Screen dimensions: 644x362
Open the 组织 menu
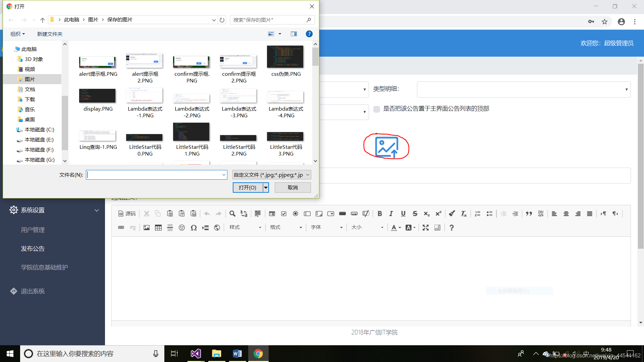pyautogui.click(x=17, y=34)
